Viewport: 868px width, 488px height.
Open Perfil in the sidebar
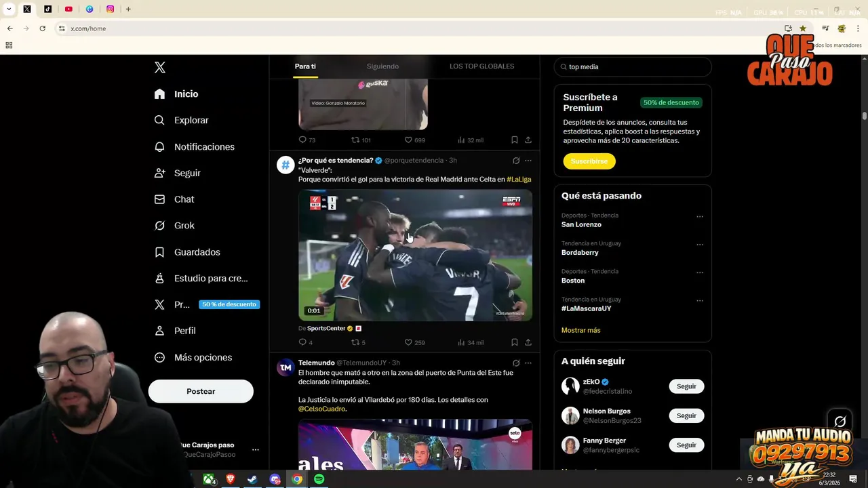[x=174, y=331]
